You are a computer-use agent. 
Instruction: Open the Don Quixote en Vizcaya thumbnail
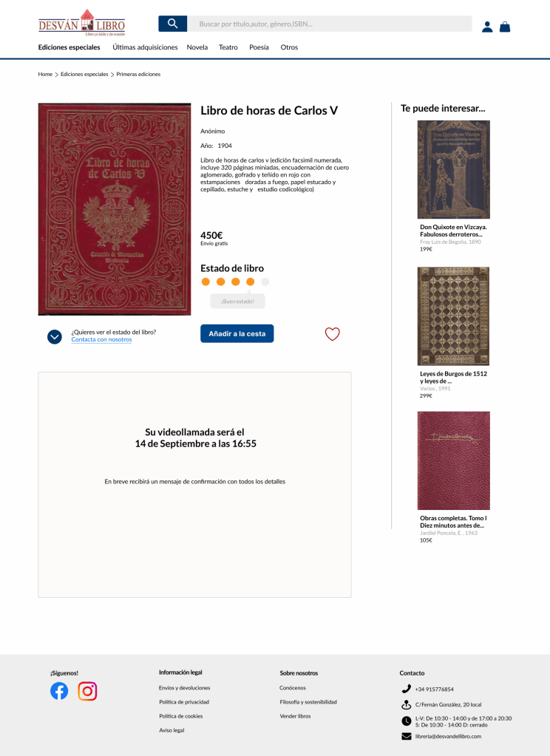coord(453,170)
